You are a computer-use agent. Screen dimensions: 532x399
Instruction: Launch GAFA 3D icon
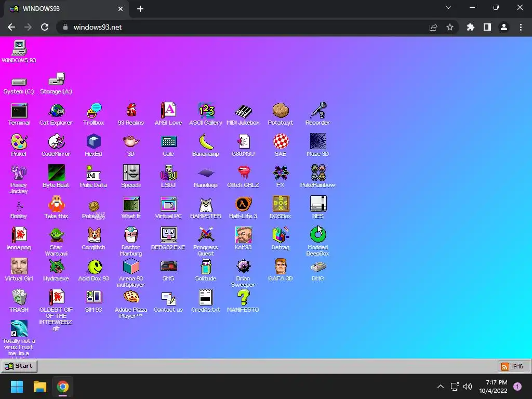[280, 267]
